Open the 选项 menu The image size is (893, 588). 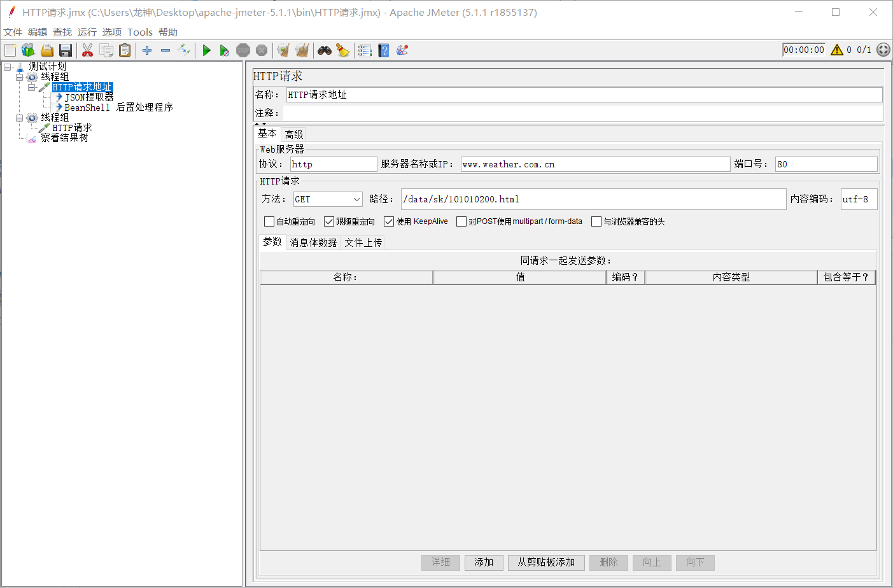[x=112, y=32]
